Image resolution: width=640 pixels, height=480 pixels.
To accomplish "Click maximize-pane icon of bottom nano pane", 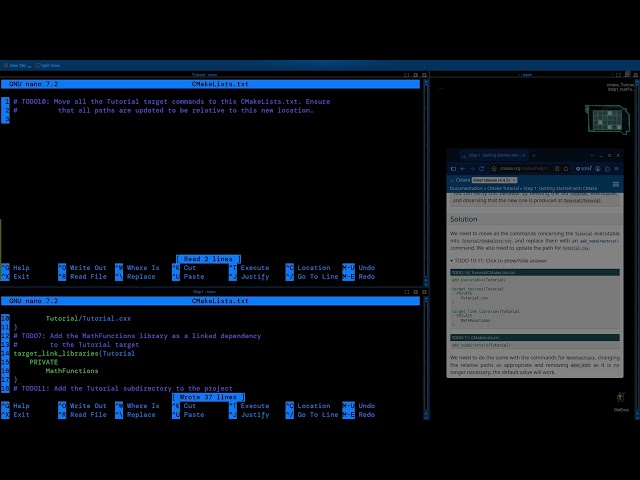I will [407, 292].
